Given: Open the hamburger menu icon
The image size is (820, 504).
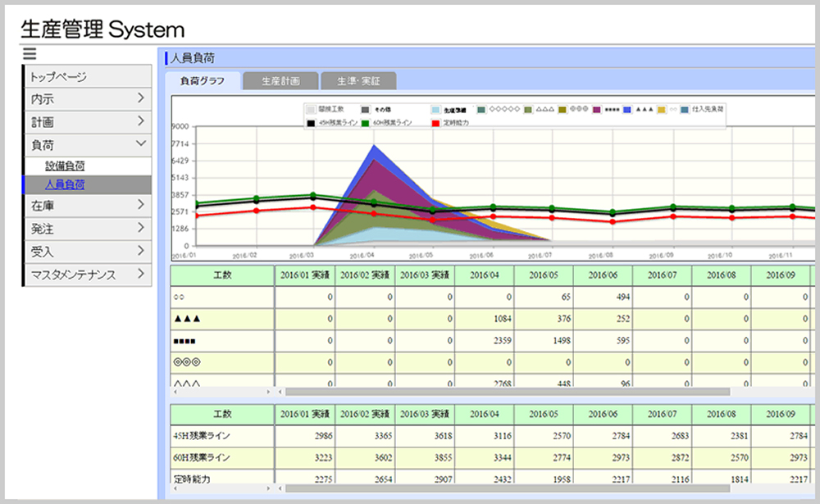Looking at the screenshot, I should [30, 54].
